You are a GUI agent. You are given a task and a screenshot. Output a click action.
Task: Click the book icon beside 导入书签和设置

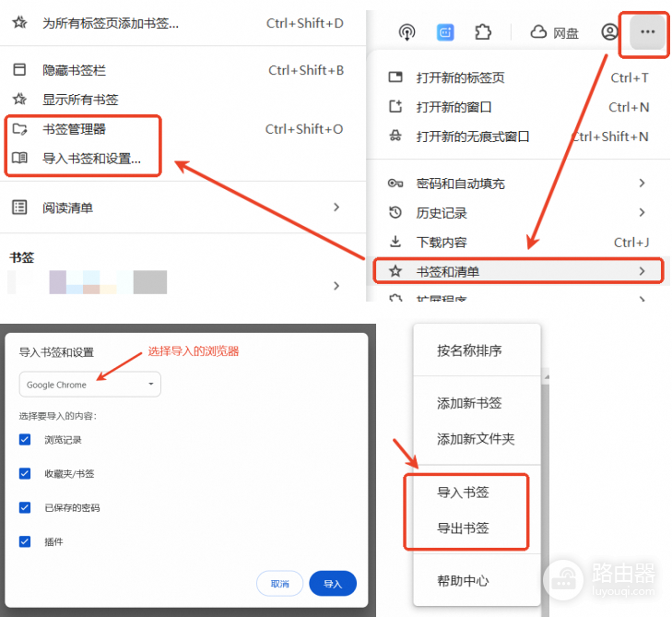[19, 159]
